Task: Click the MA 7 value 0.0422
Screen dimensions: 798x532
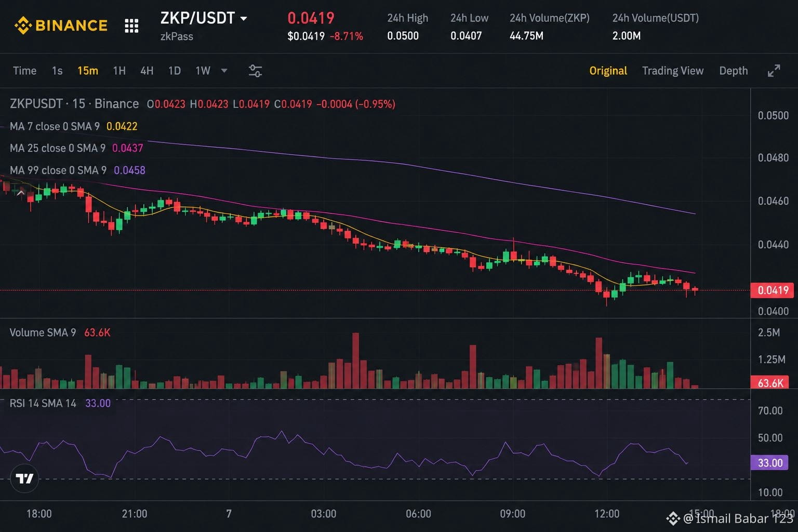Action: coord(122,126)
